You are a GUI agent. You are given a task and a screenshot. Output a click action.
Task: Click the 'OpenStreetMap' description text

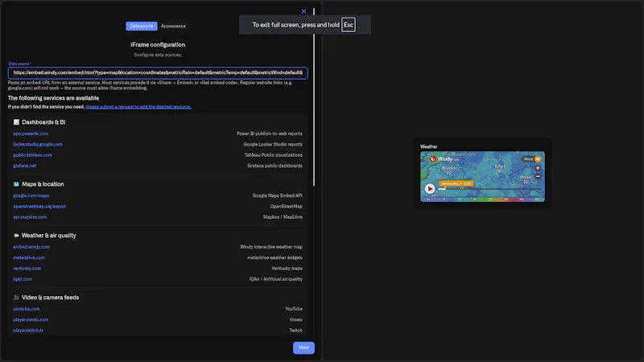point(287,206)
